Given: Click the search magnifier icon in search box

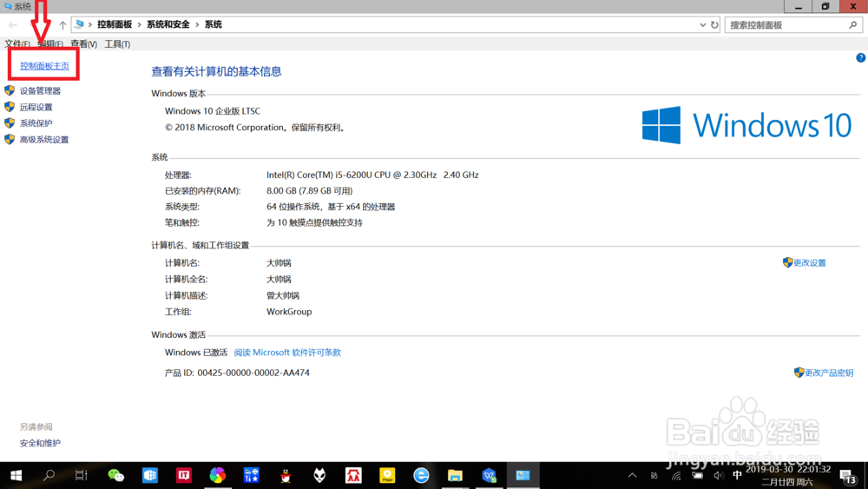Looking at the screenshot, I should click(x=852, y=25).
